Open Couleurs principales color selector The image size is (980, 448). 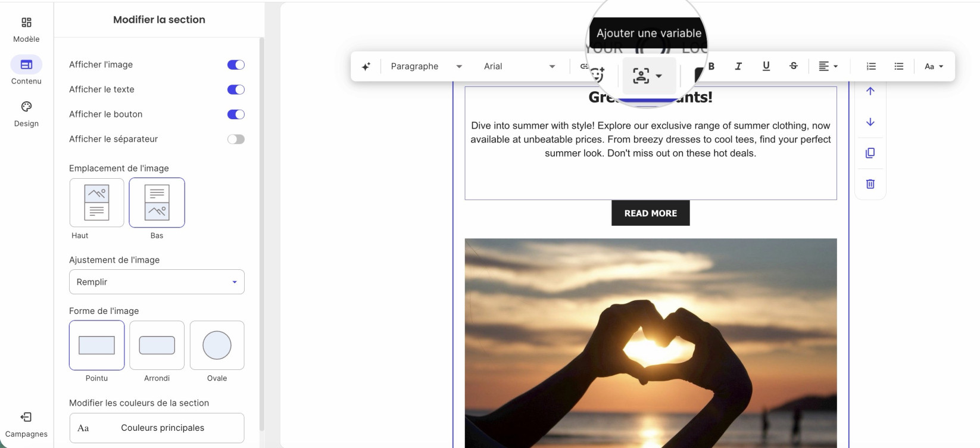pyautogui.click(x=157, y=428)
